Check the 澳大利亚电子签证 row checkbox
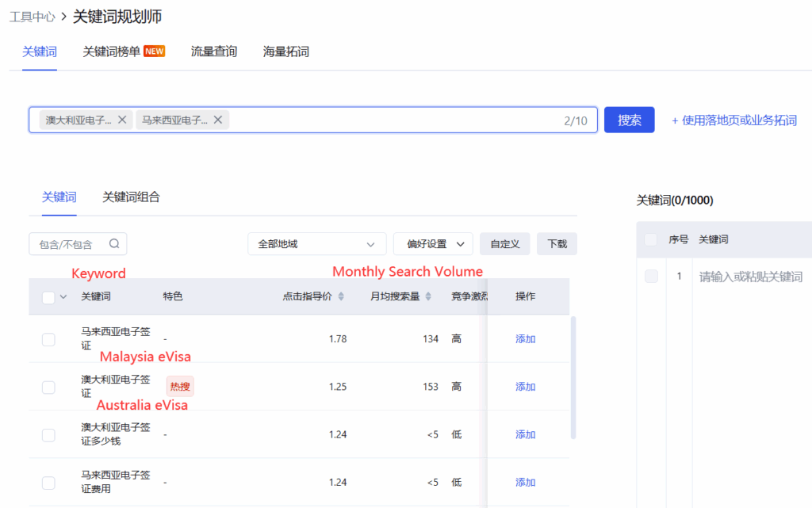 tap(48, 388)
